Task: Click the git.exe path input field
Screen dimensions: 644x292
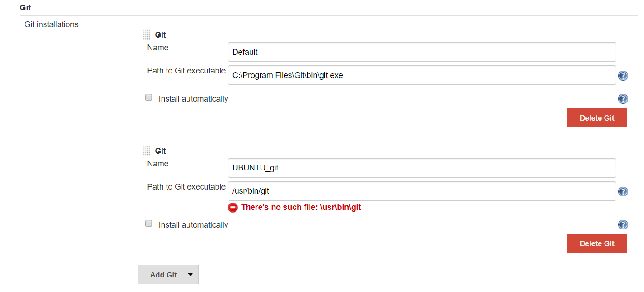Action: (x=422, y=75)
